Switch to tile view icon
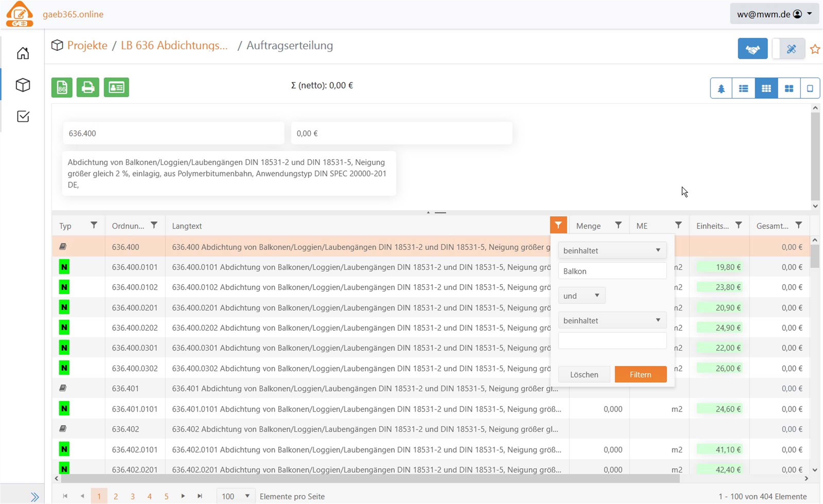 pos(789,88)
